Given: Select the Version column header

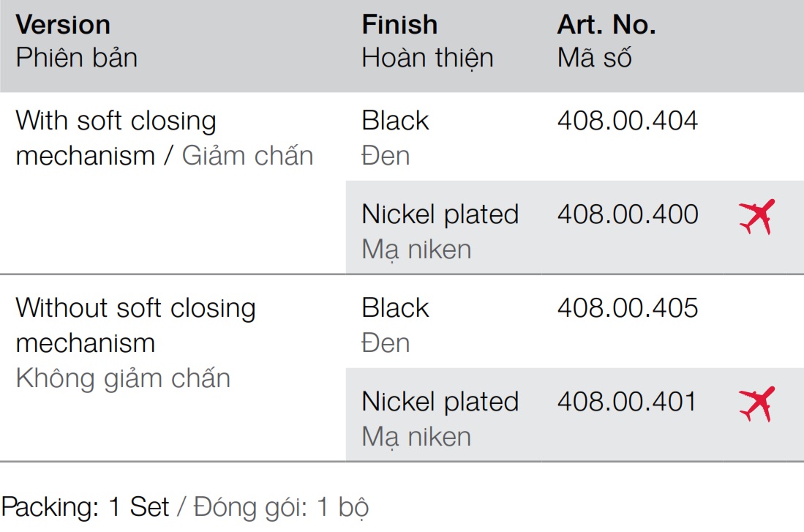Looking at the screenshot, I should click(x=63, y=25).
